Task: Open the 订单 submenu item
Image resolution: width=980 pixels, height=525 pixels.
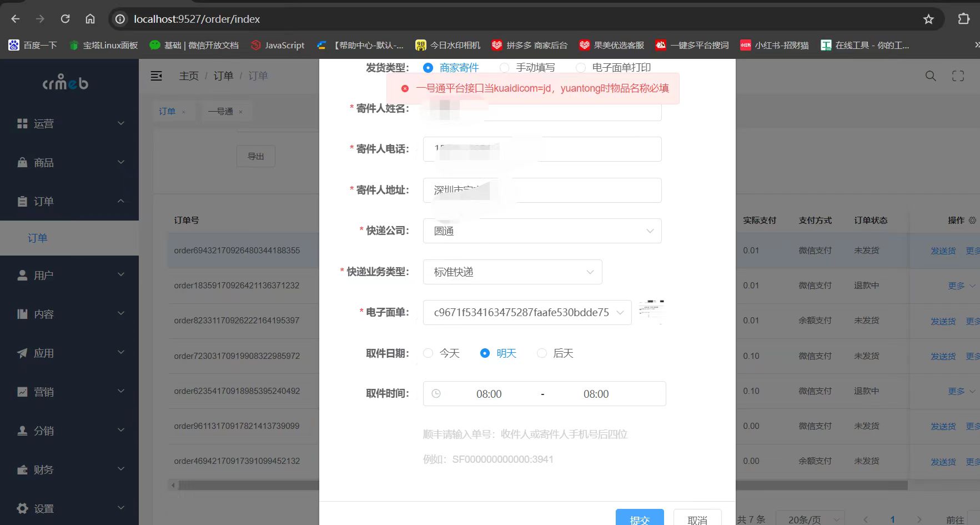Action: coord(69,238)
